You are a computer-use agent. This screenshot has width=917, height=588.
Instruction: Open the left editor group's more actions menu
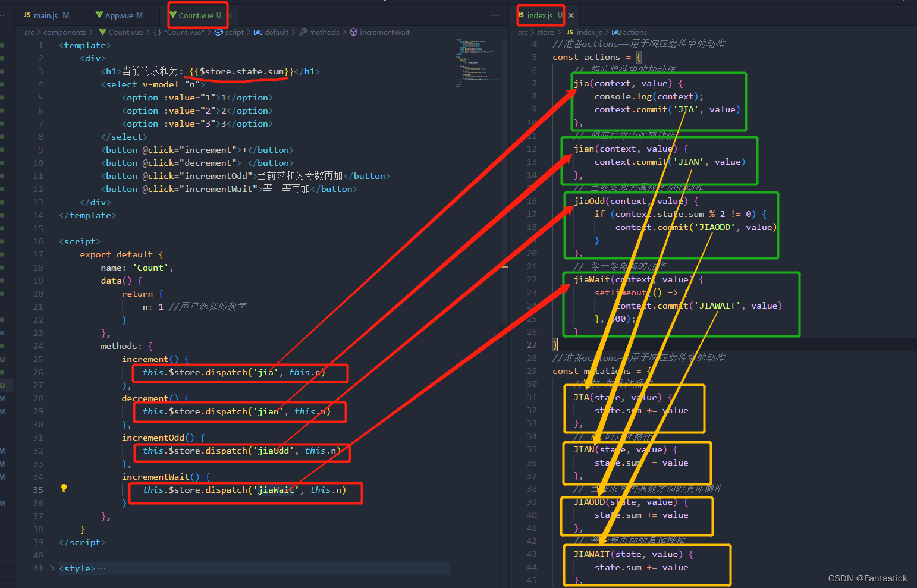click(x=495, y=15)
